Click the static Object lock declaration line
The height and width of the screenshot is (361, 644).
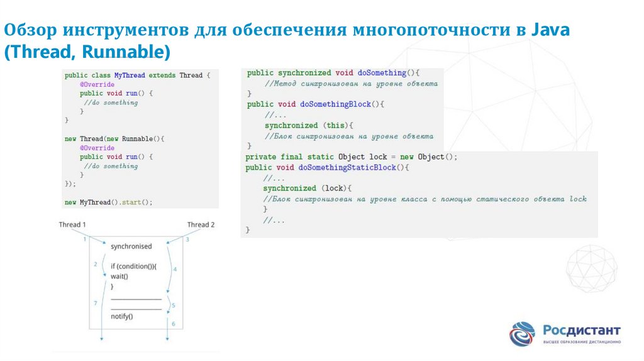[351, 157]
